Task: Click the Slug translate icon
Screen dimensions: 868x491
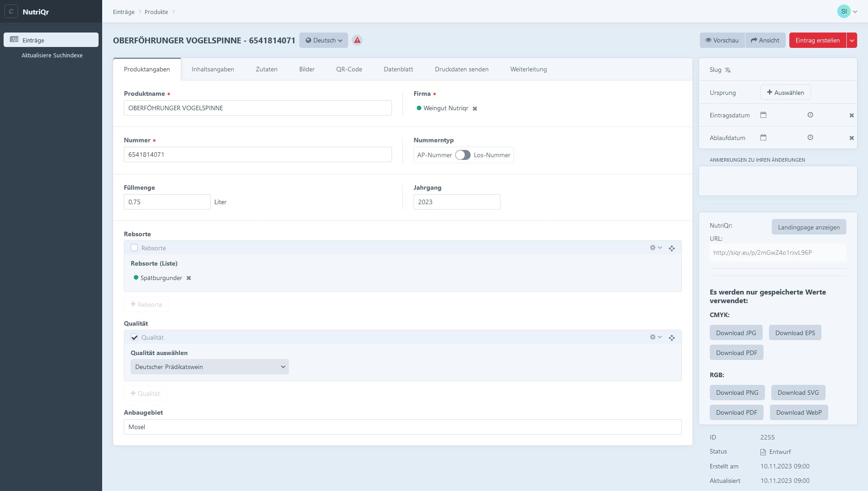Action: (x=728, y=70)
